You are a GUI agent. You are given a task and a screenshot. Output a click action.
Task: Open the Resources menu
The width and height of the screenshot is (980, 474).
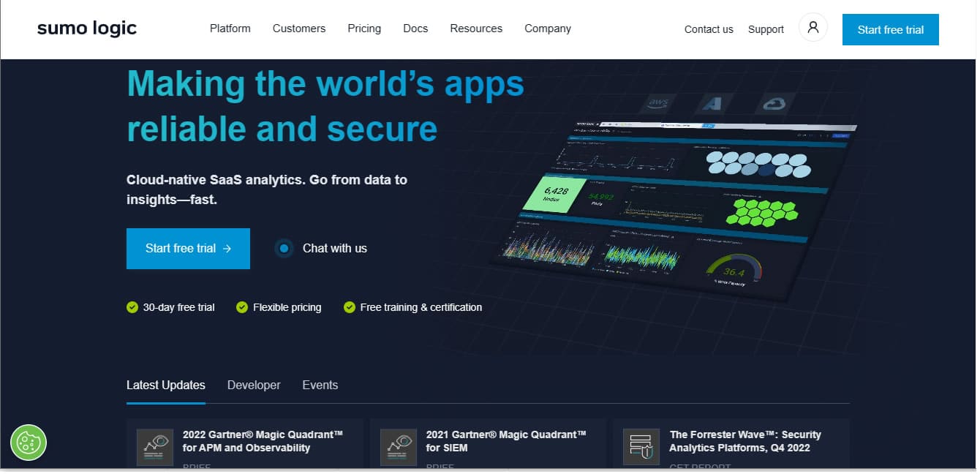click(x=476, y=29)
